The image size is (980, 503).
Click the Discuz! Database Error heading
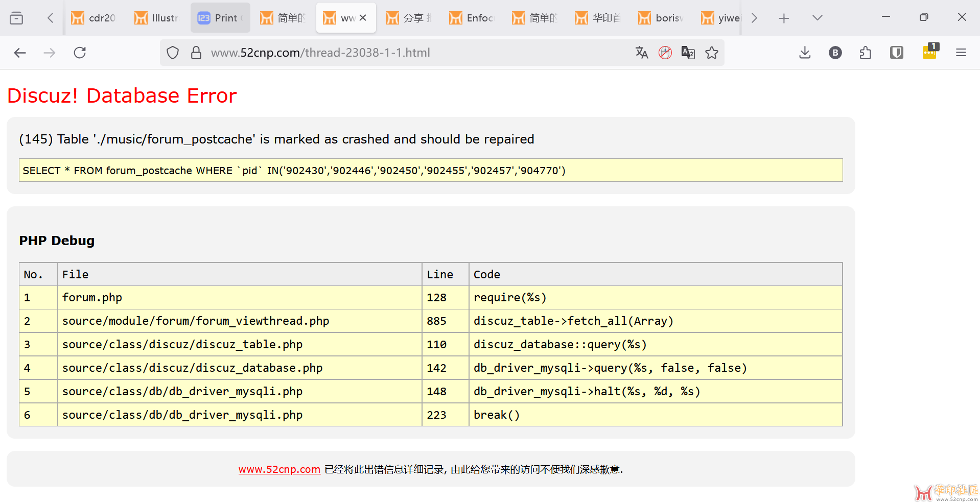(x=122, y=95)
